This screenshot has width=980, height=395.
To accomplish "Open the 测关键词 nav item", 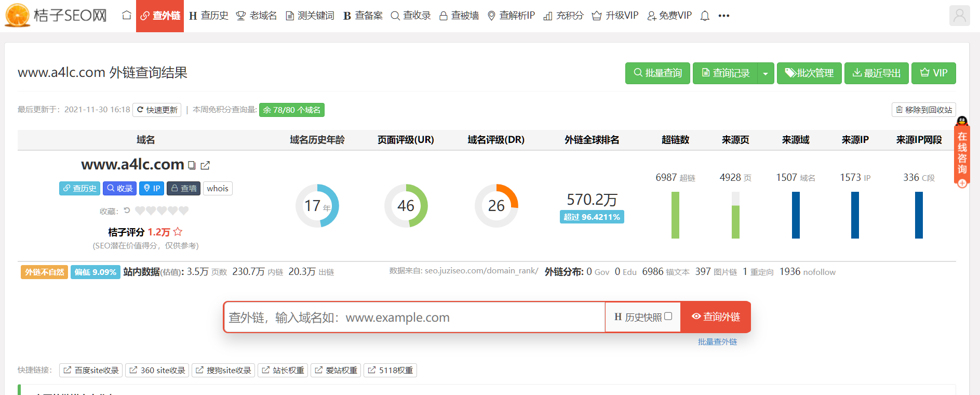I will pos(310,16).
